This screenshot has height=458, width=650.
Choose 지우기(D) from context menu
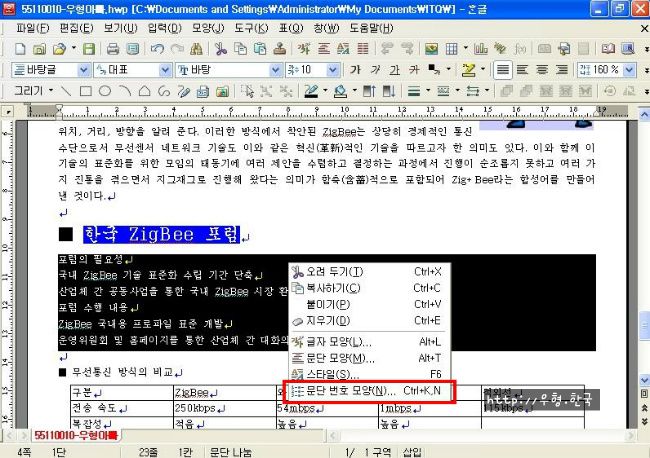coord(367,321)
